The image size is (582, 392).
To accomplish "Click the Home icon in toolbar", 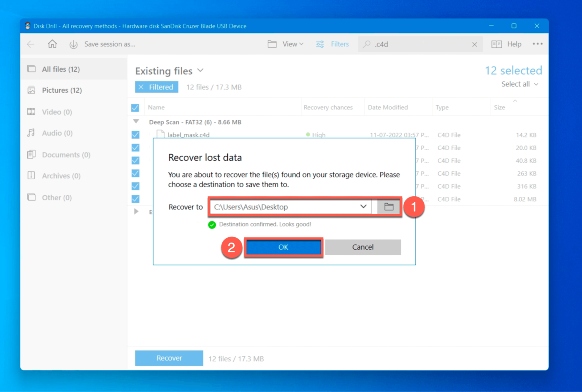I will click(x=52, y=44).
